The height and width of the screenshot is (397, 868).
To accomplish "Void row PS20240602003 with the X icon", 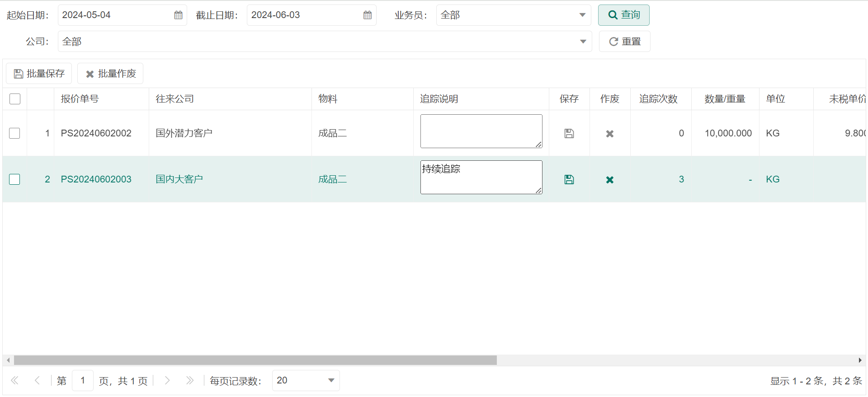I will click(x=610, y=180).
